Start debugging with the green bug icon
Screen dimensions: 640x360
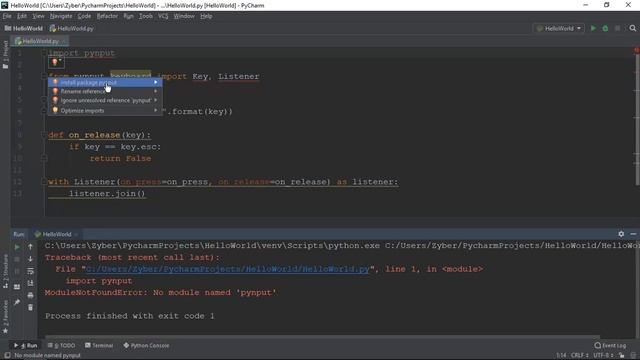point(605,28)
